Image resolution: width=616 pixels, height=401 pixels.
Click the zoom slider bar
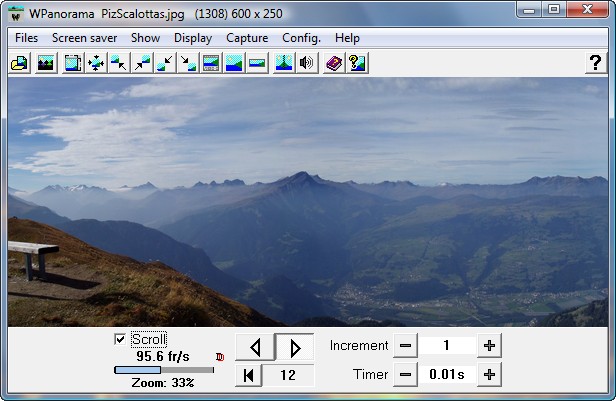tap(164, 370)
